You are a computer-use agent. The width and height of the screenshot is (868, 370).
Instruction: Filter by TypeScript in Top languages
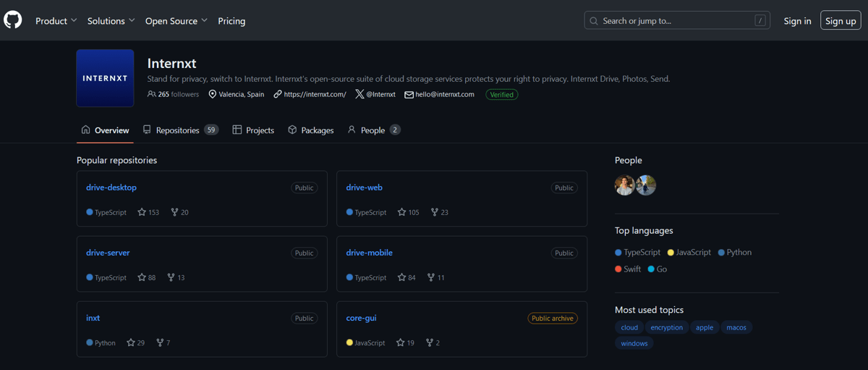[637, 253]
